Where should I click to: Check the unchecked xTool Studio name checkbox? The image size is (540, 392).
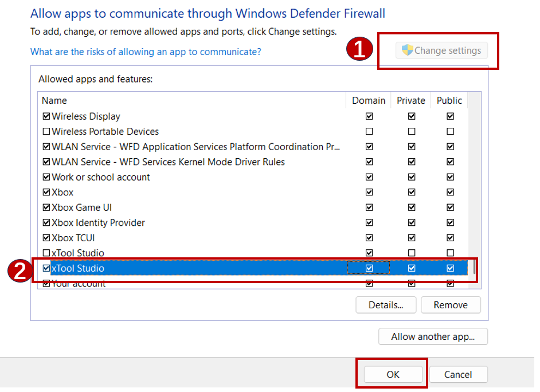click(46, 253)
